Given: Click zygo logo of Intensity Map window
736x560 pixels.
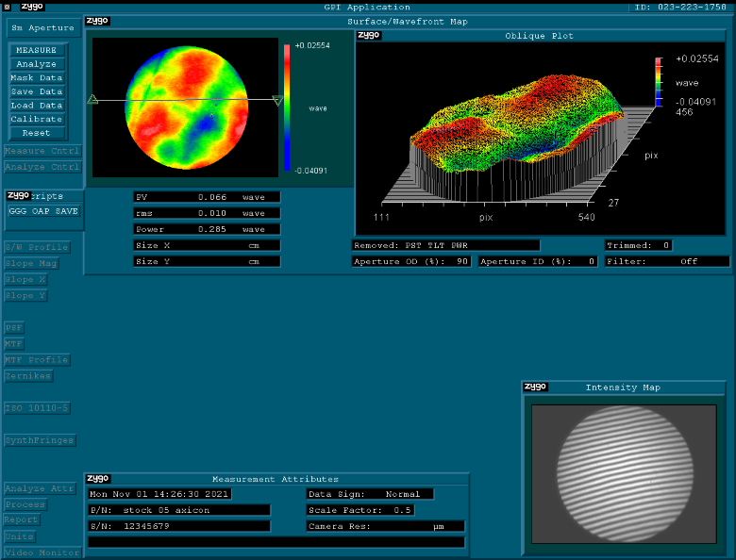Looking at the screenshot, I should tap(535, 387).
